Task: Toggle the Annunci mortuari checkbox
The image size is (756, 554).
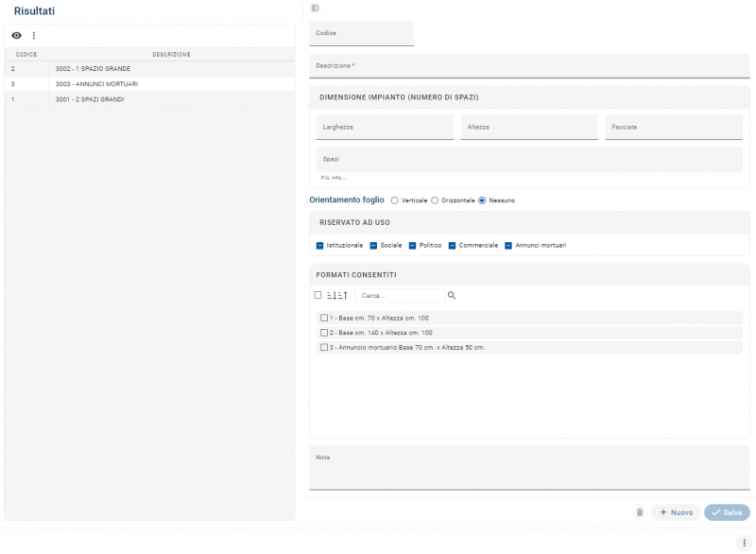Action: [508, 246]
